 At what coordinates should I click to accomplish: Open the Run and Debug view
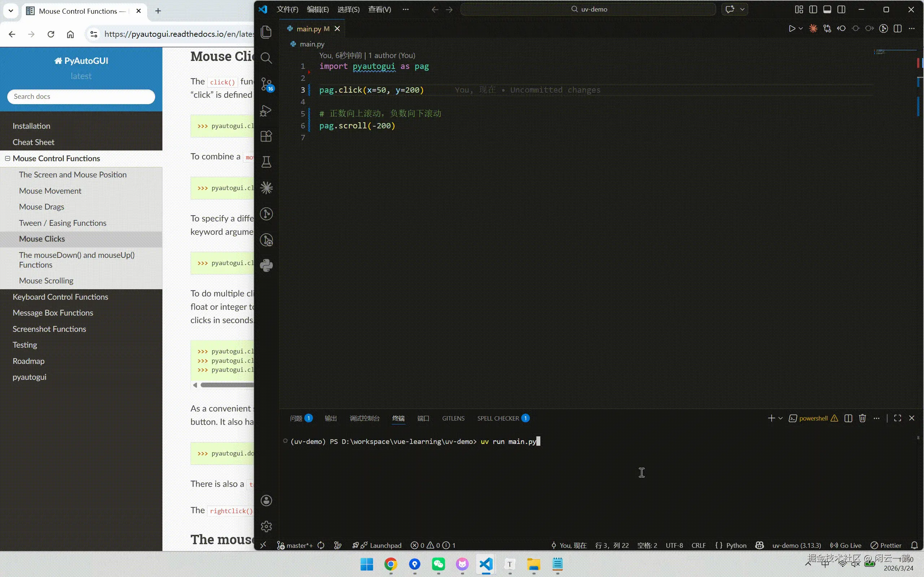coord(266,111)
